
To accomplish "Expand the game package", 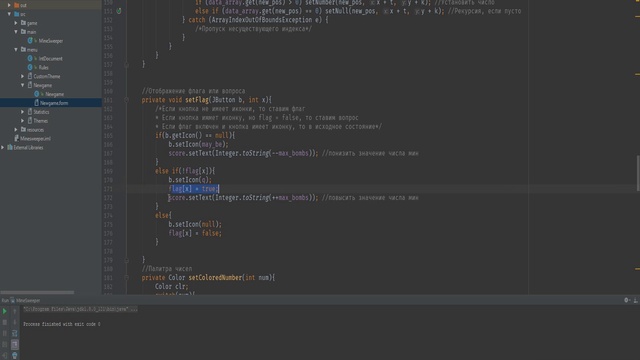I will click(16, 23).
